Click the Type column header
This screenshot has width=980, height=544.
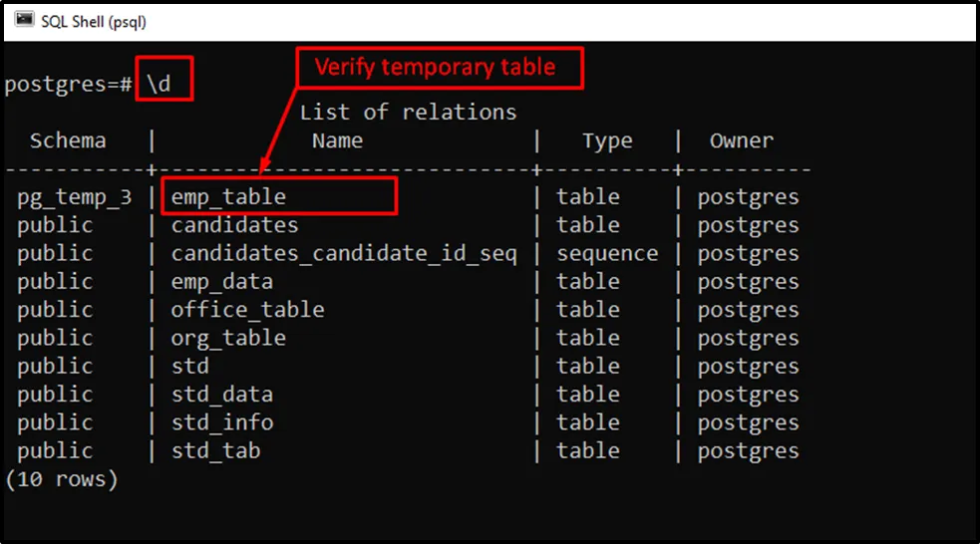point(607,140)
